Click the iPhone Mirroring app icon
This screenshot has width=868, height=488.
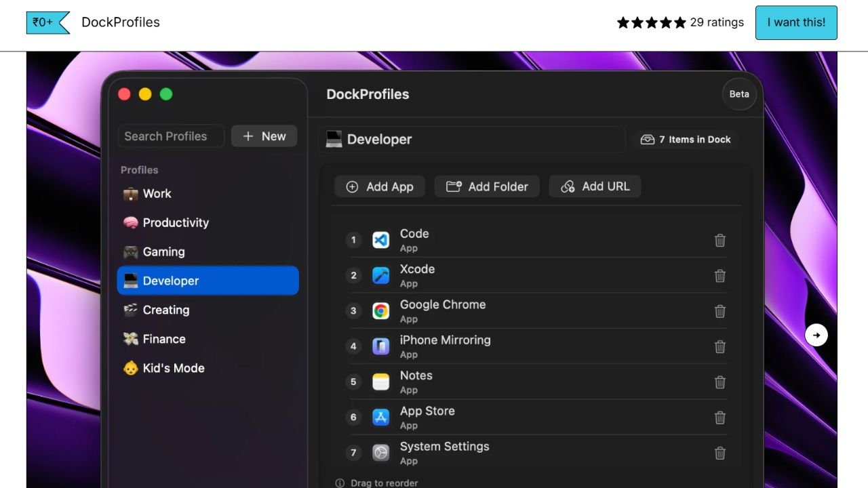tap(381, 346)
